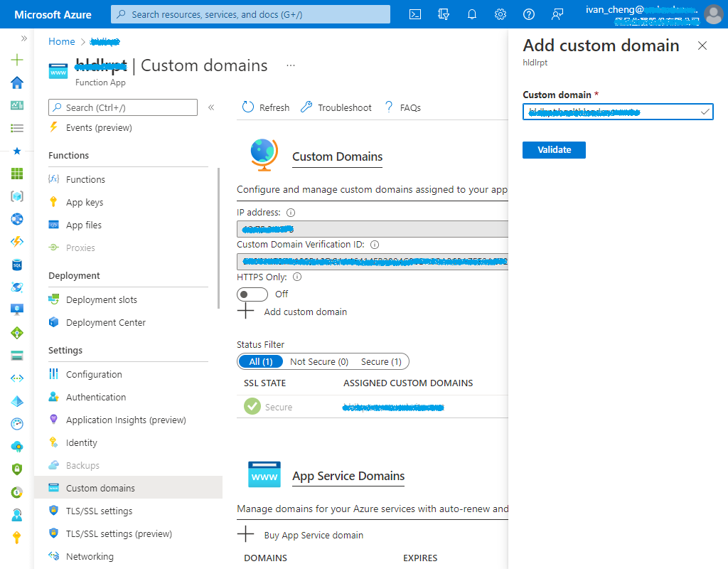
Task: Open portal settings gear
Action: 500,14
